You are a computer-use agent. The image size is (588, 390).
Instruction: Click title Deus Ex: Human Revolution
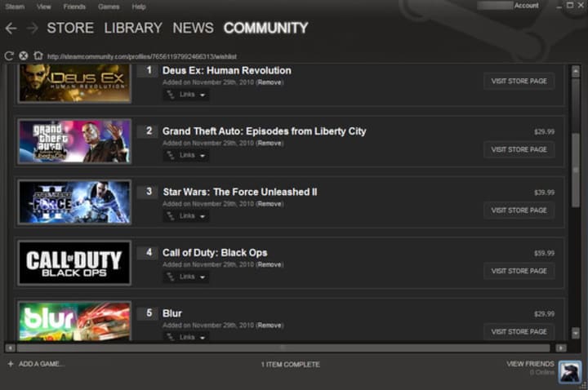click(227, 70)
